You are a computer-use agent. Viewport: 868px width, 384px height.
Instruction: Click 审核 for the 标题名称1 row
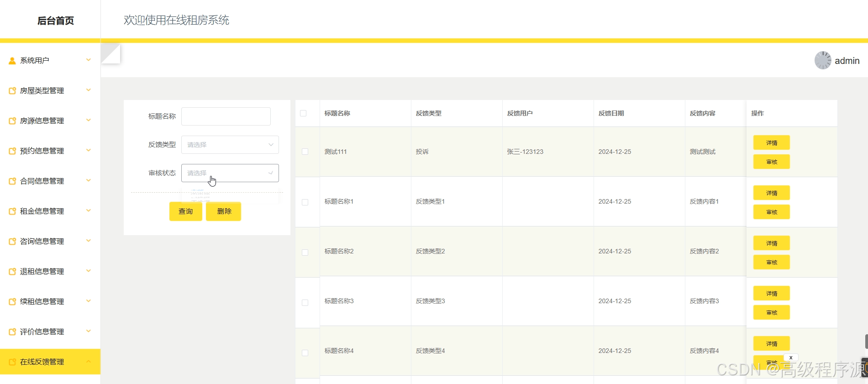772,212
